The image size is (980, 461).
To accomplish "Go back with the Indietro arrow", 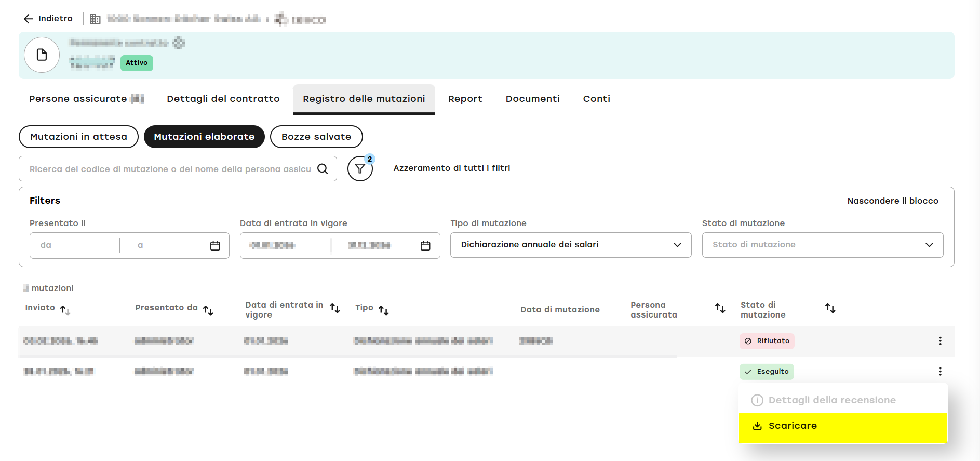I will point(28,19).
